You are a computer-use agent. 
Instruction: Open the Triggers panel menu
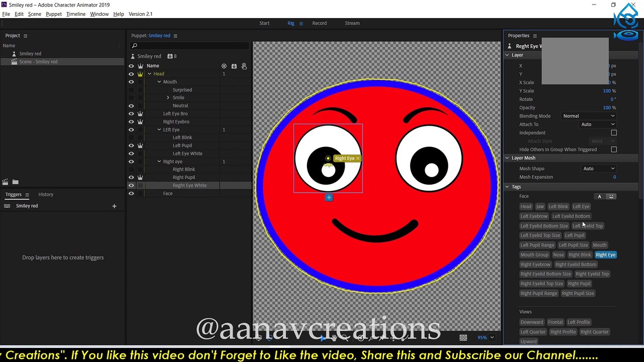(27, 195)
